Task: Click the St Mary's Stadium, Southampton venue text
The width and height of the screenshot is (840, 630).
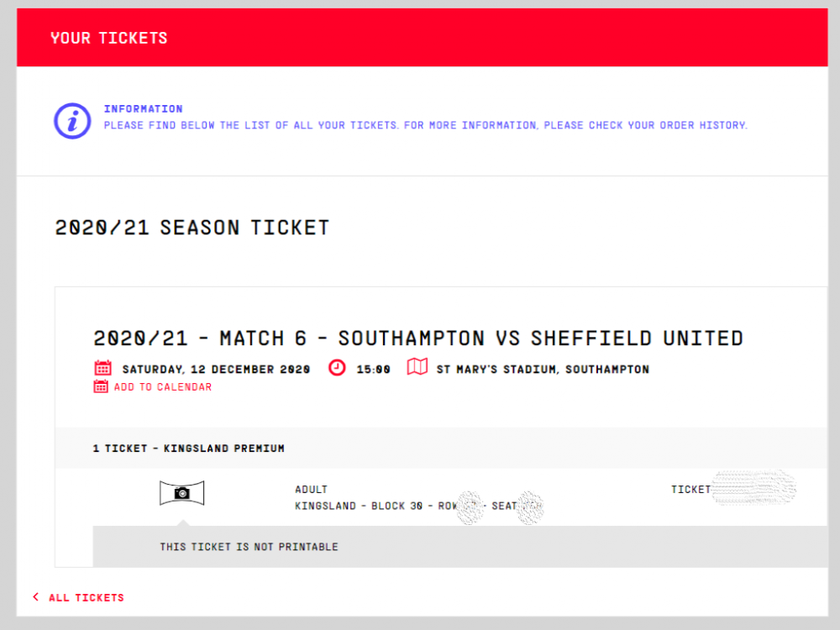Action: click(x=543, y=370)
